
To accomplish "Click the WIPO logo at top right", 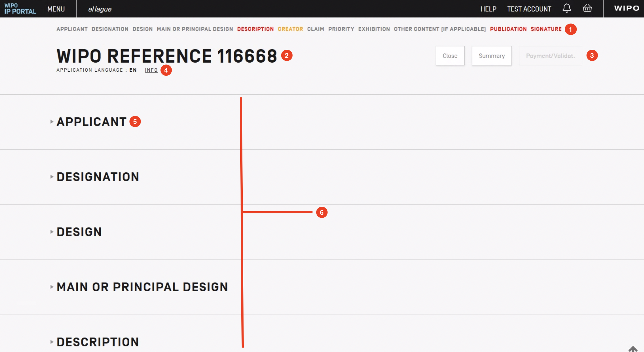I will tap(626, 8).
